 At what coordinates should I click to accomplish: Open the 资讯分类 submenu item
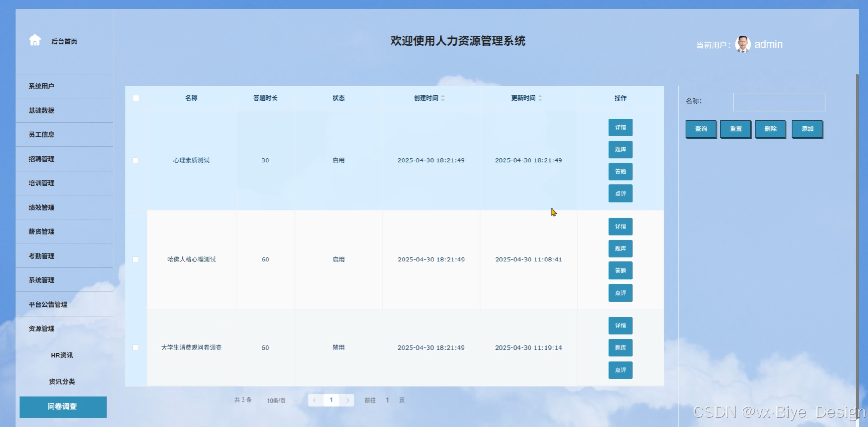[62, 381]
